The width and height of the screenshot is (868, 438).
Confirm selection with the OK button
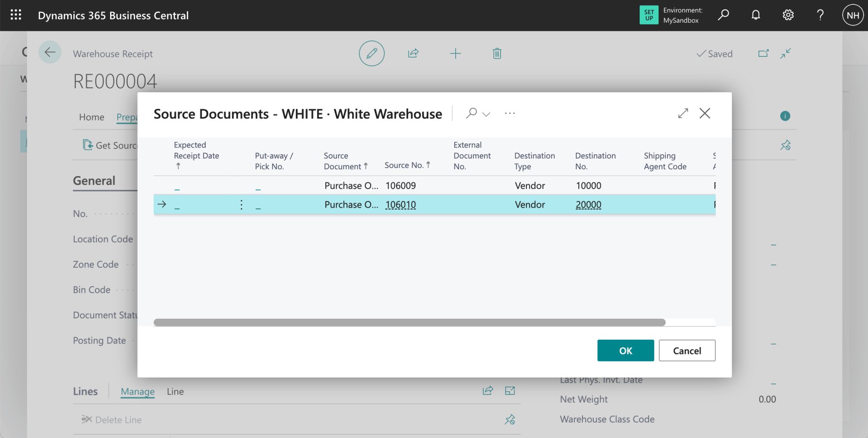[625, 350]
